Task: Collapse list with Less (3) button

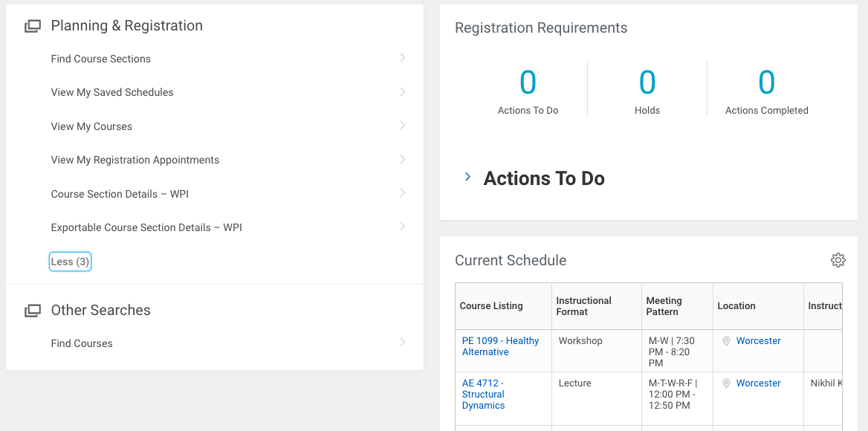Action: (70, 262)
